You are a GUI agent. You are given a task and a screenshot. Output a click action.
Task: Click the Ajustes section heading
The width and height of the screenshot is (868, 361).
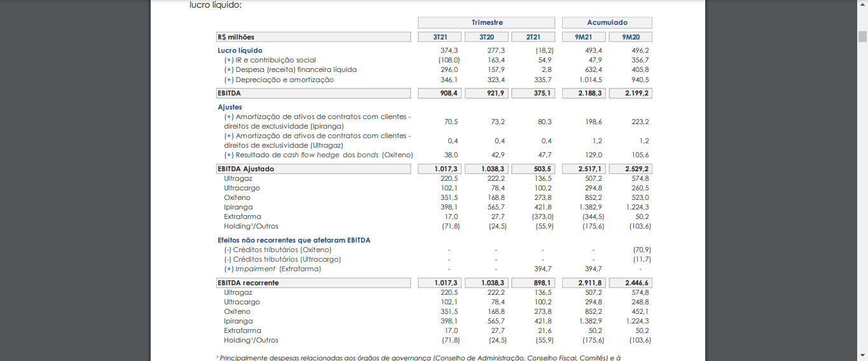[x=230, y=108]
